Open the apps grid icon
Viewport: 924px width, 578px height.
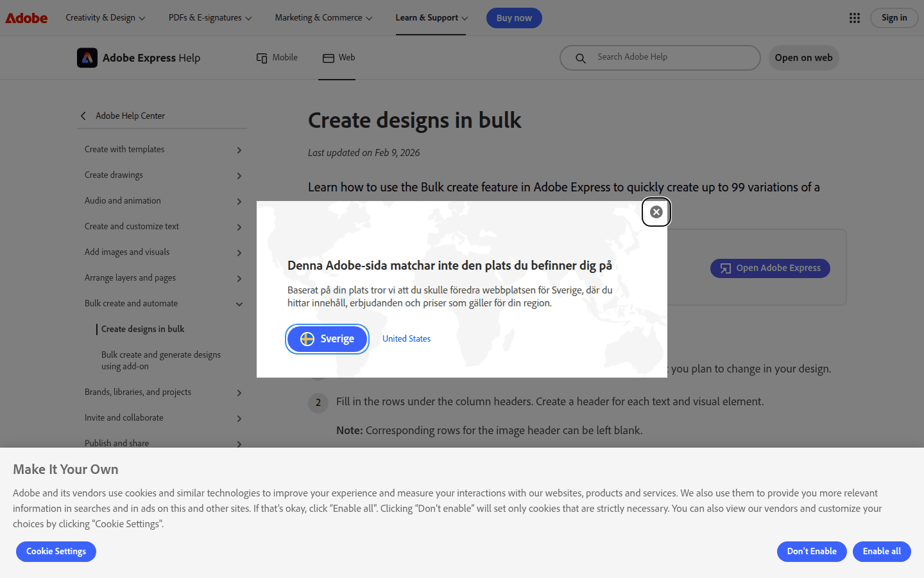click(855, 18)
